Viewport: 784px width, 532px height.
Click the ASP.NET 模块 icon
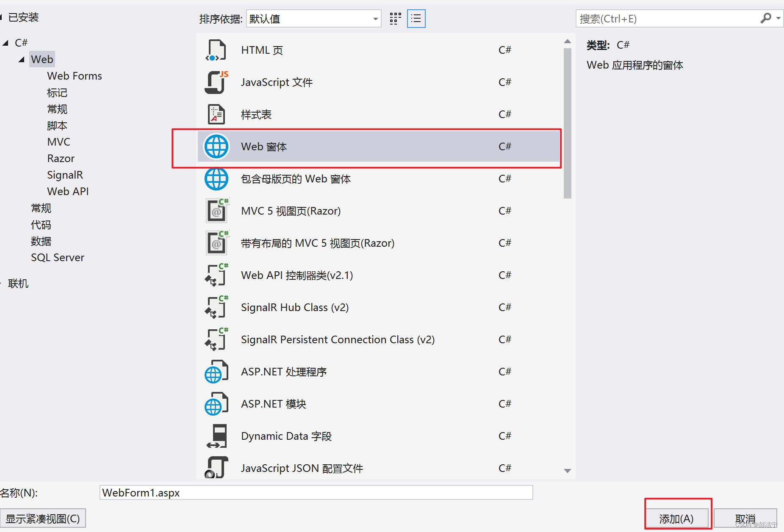coord(216,404)
